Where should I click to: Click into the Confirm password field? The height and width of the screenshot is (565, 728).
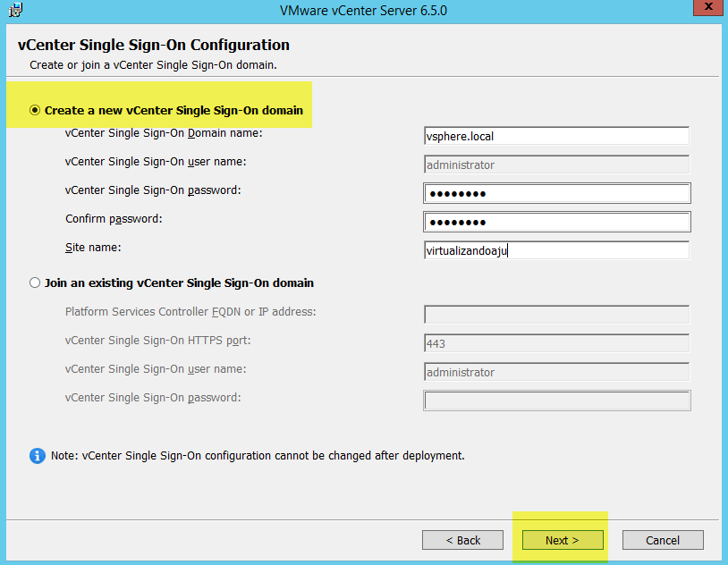[x=555, y=223]
